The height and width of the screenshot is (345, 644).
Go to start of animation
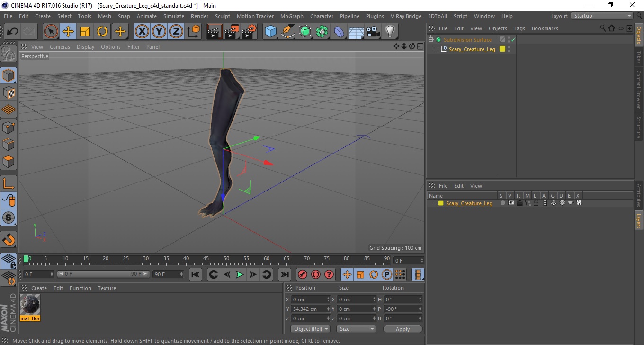click(x=195, y=274)
